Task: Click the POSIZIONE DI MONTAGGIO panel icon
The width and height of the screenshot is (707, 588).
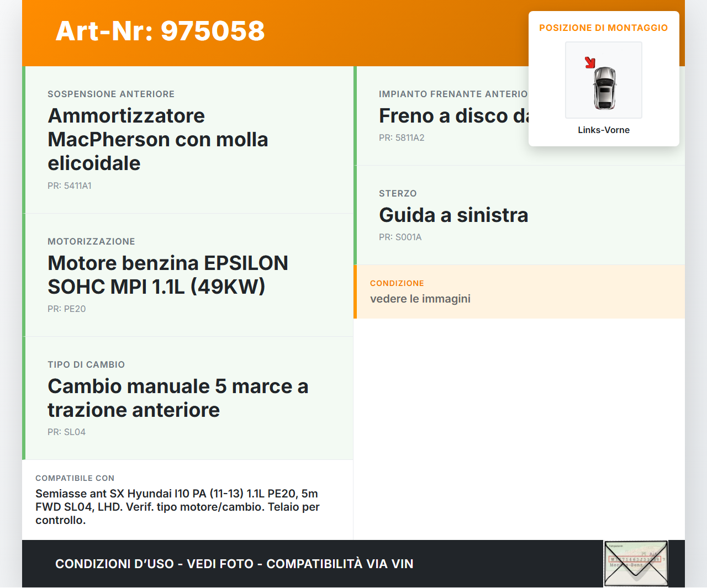Action: 603,80
